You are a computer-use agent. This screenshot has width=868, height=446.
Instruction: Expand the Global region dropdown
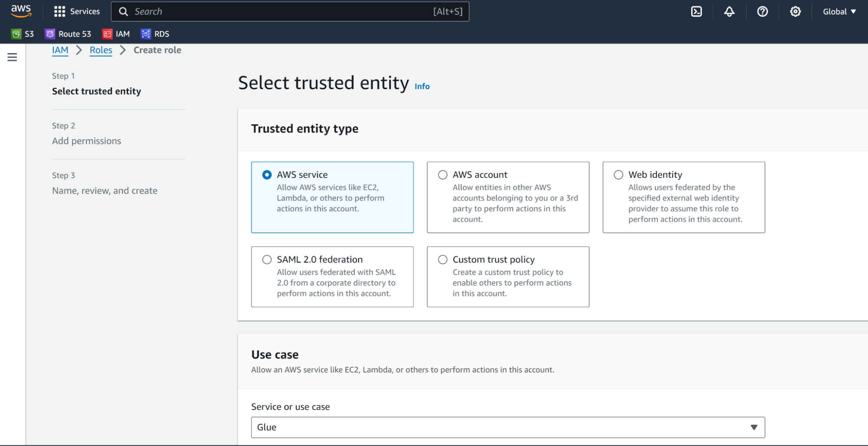[839, 12]
